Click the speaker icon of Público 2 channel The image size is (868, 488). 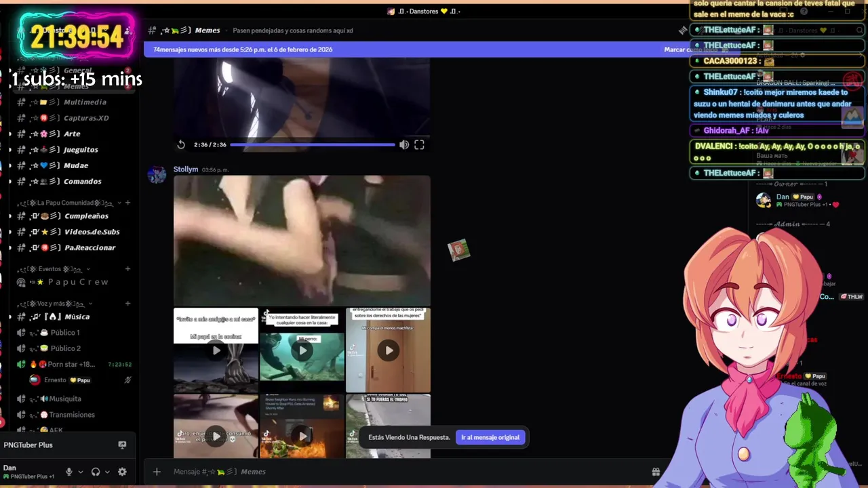[x=21, y=348]
